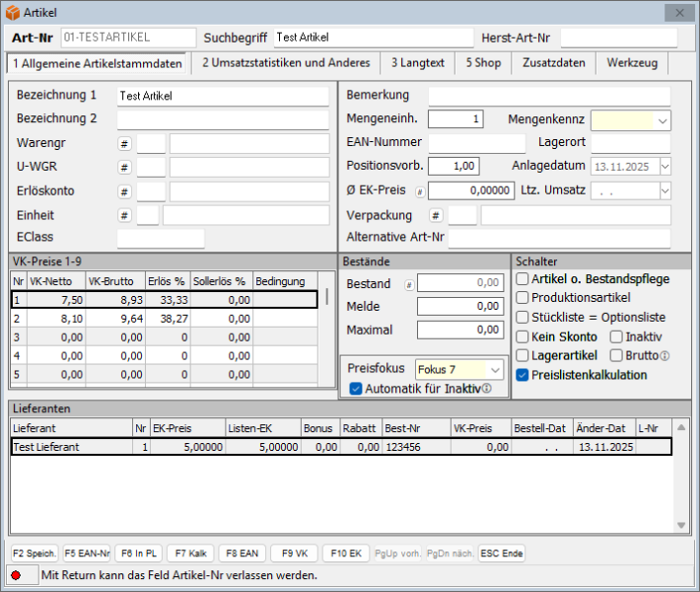Toggle the Automatik für Inaktiv checkbox

point(356,389)
